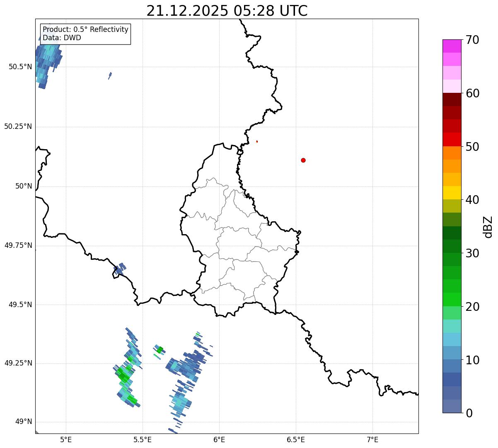Image resolution: width=498 pixels, height=448 pixels.
Task: Click the small blue echo on border near 5.35°E
Action: pos(119,269)
